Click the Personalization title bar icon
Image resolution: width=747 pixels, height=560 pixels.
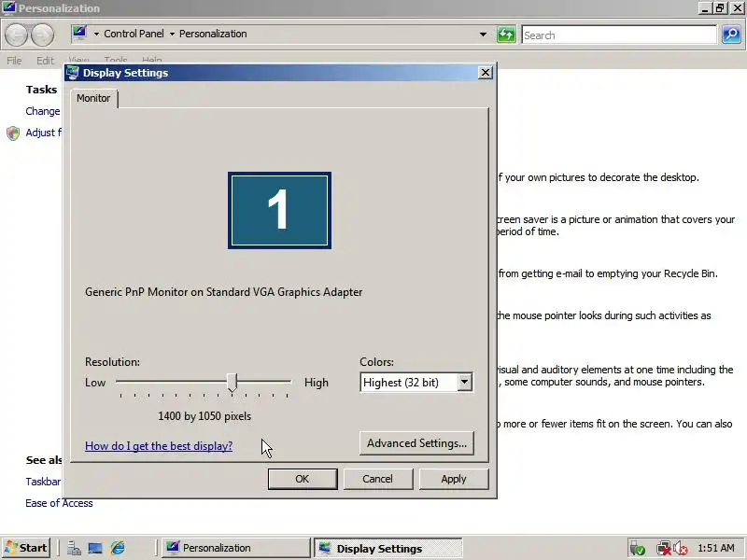click(x=9, y=7)
